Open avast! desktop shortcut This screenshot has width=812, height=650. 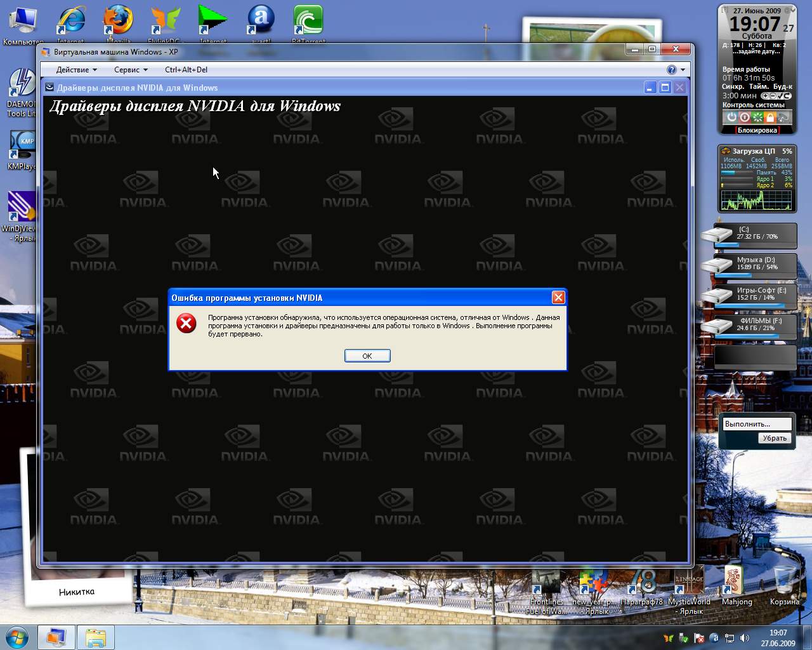click(x=261, y=24)
